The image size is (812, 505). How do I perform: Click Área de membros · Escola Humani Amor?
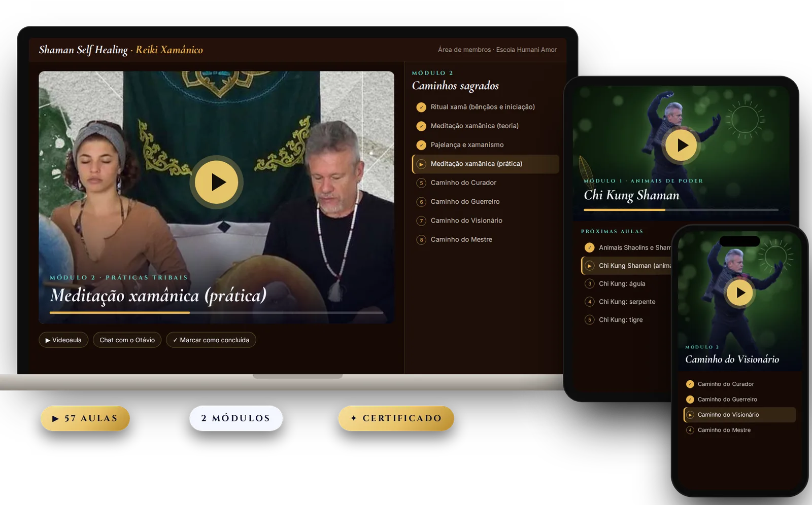click(x=497, y=50)
